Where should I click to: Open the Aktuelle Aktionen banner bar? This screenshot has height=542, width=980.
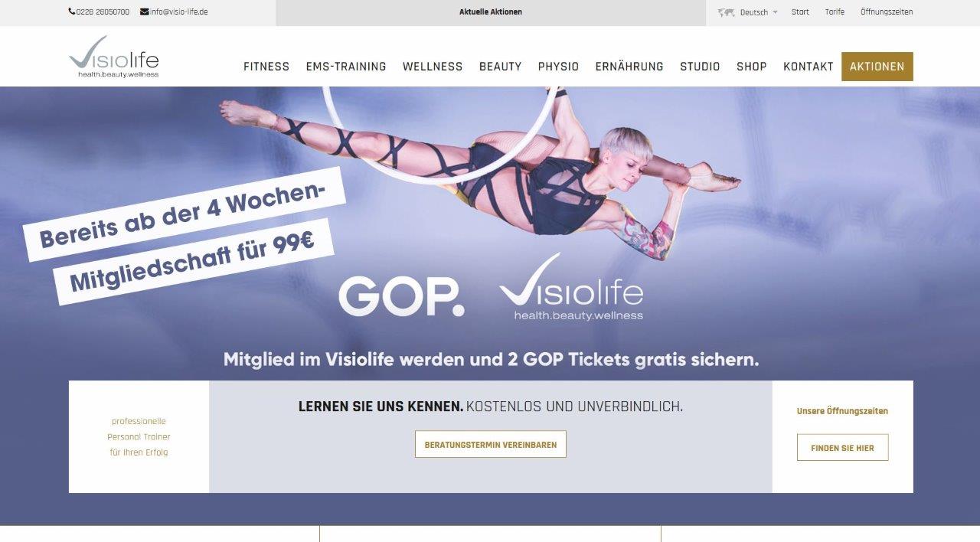click(491, 12)
